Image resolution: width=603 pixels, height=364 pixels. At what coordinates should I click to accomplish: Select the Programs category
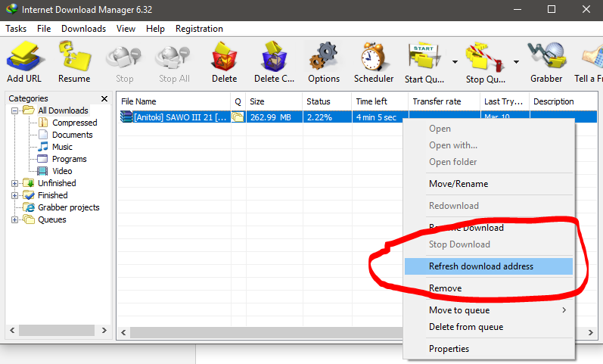point(69,159)
